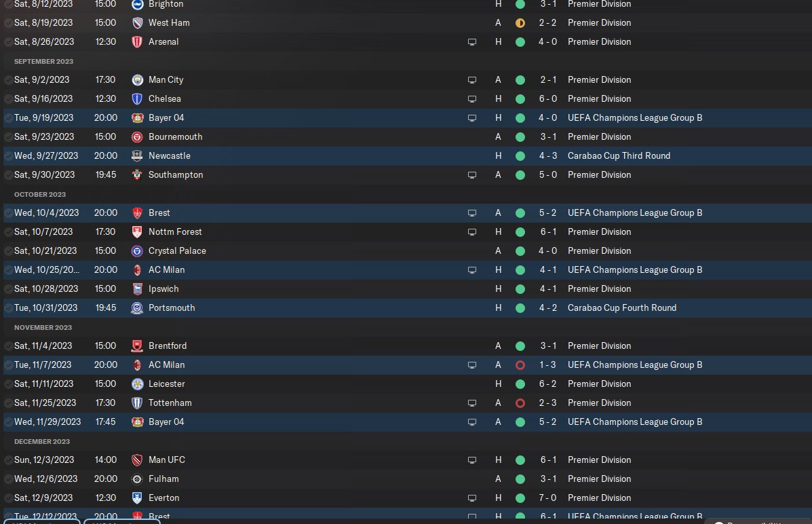Image resolution: width=812 pixels, height=524 pixels.
Task: Click the Southampton club crest
Action: pyautogui.click(x=137, y=174)
